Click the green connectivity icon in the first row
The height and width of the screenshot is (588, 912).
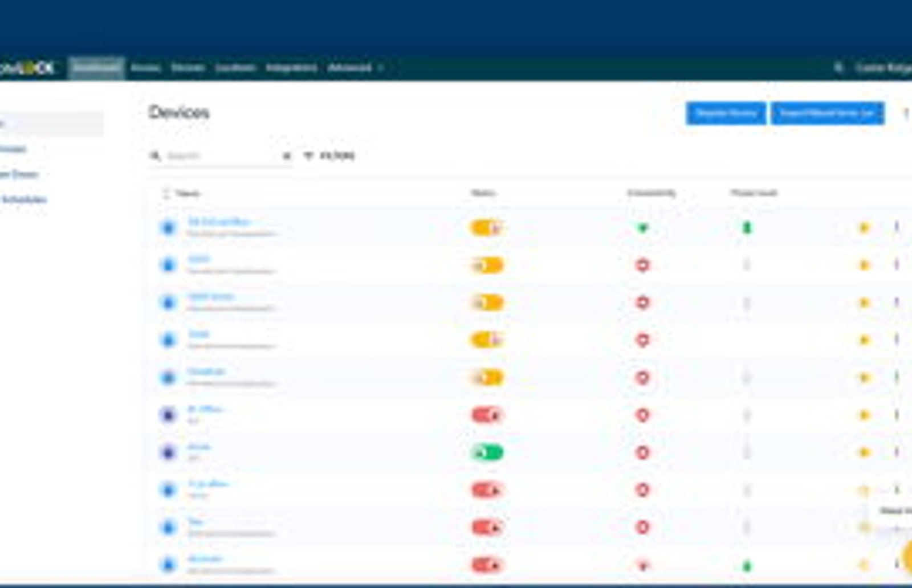tap(642, 228)
